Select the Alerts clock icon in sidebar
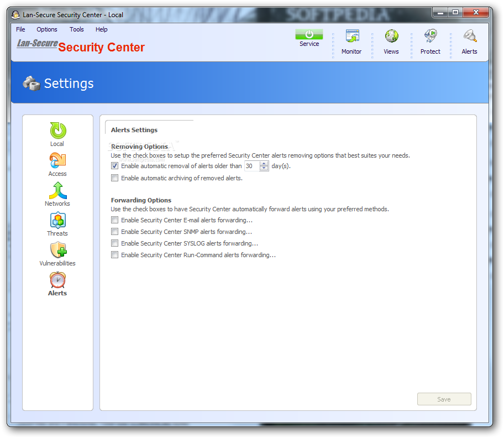Screen dimensions: 504x438 pyautogui.click(x=57, y=280)
